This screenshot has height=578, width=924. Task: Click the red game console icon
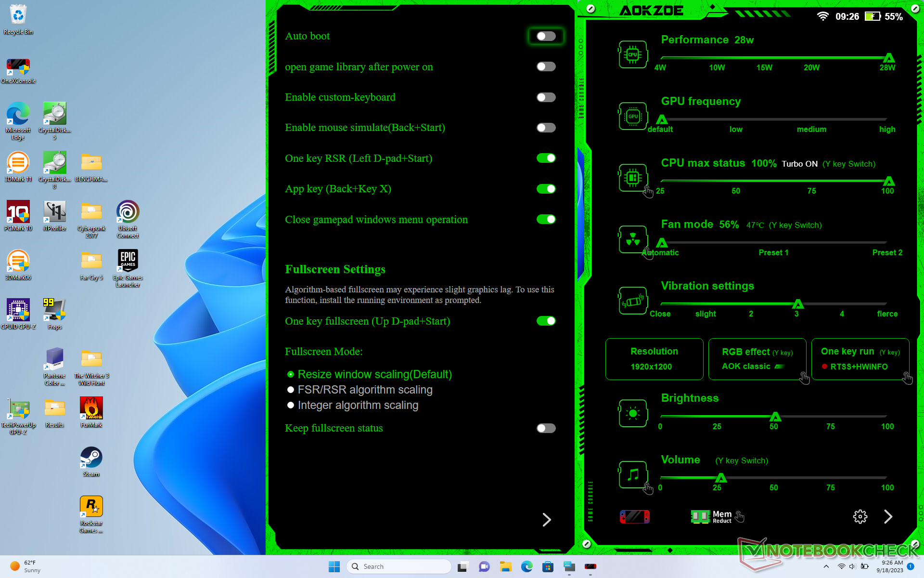coord(634,517)
